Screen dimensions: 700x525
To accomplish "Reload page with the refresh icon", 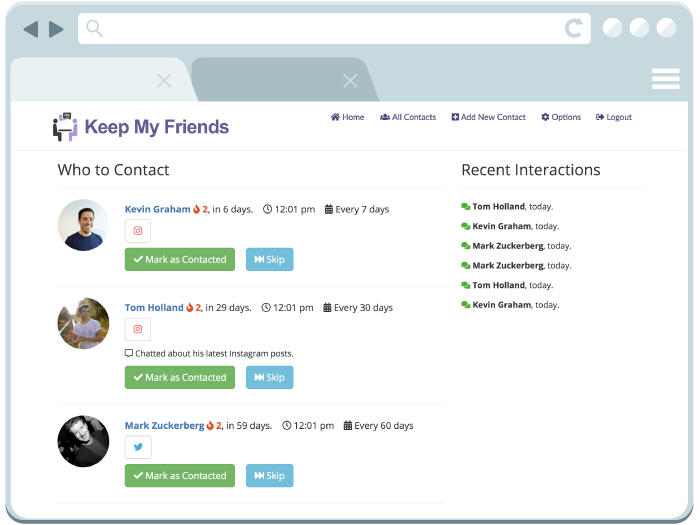I will pyautogui.click(x=573, y=29).
